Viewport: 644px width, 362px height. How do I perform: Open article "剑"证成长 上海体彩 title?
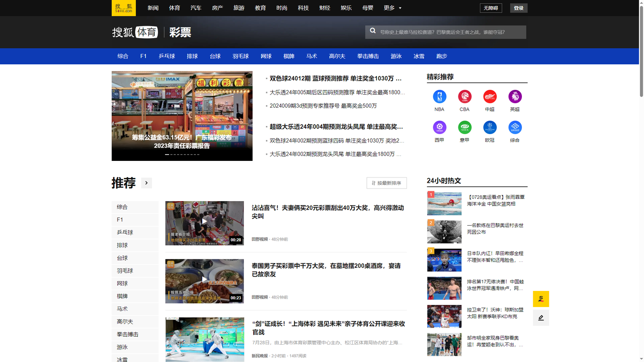[x=328, y=328]
